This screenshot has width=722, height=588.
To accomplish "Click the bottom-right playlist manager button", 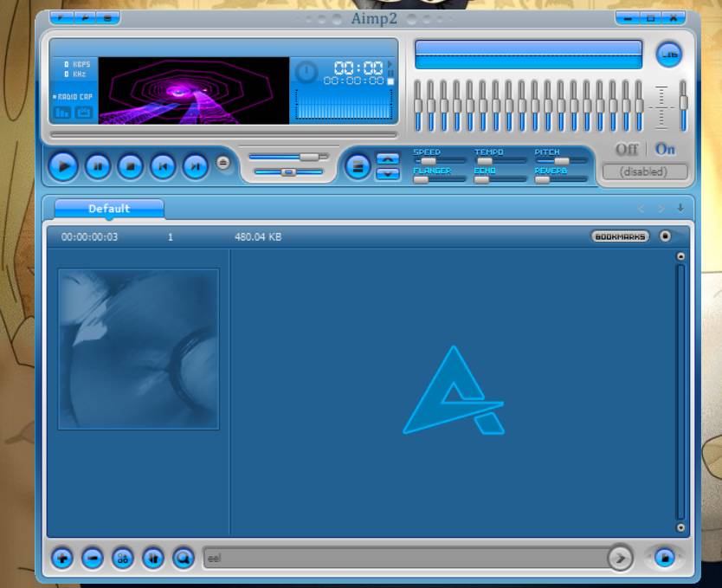I will click(665, 558).
